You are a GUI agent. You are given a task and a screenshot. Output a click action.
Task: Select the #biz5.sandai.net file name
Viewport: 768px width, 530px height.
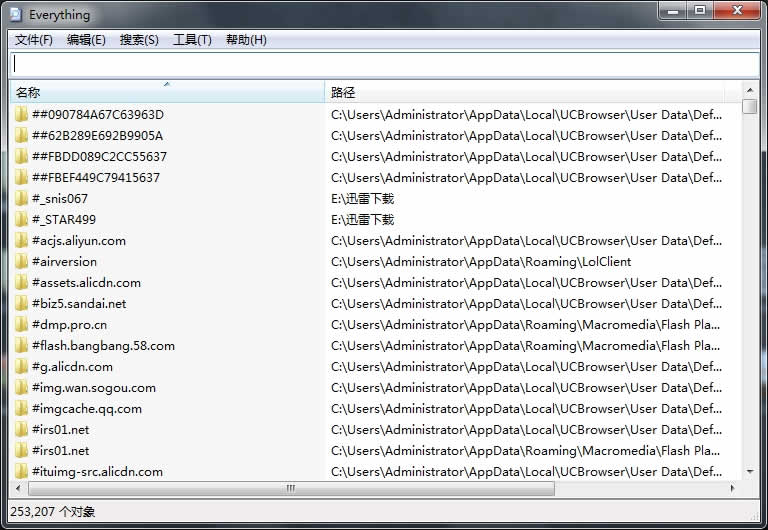(x=79, y=304)
